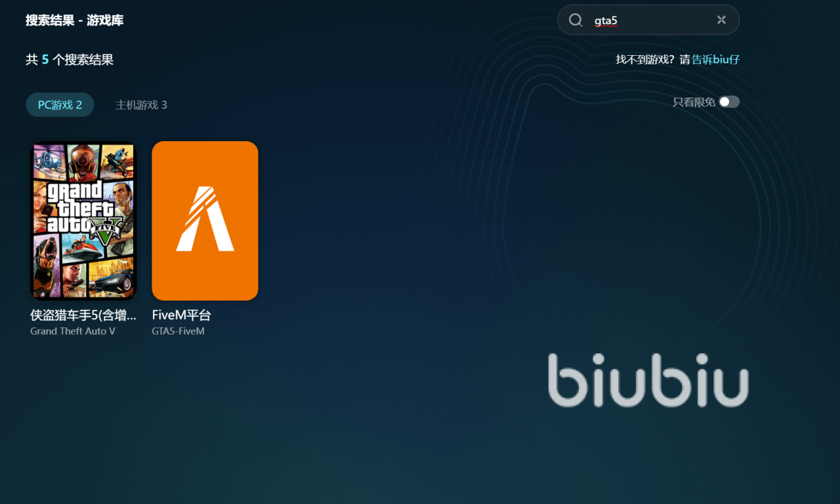Click the 只看限免 label text
Viewport: 840px width, 504px height.
694,102
